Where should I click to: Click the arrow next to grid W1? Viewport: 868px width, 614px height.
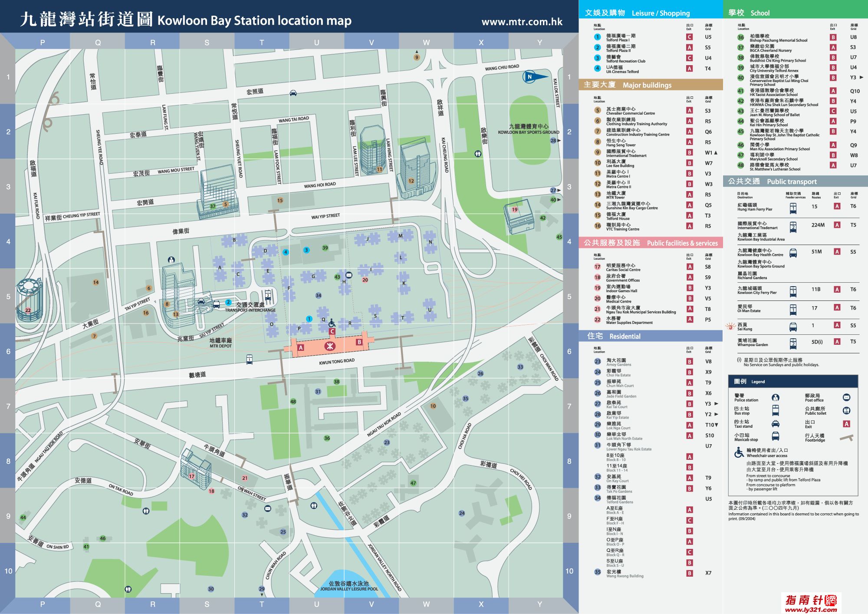[x=716, y=153]
